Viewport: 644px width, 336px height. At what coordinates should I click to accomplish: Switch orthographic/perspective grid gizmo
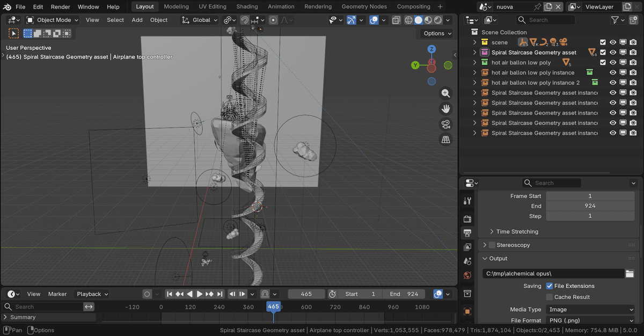[445, 140]
